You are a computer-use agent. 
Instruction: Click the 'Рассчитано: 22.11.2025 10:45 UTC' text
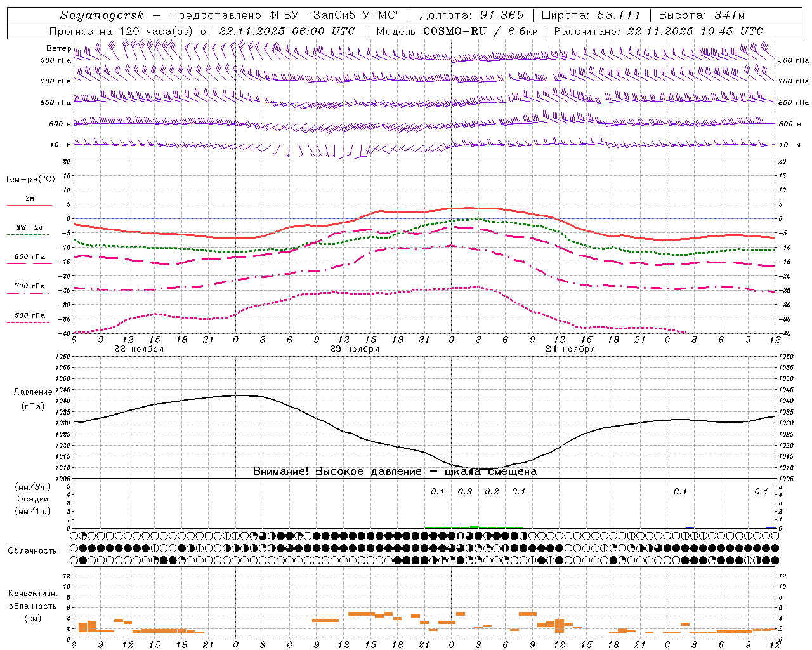pos(658,31)
